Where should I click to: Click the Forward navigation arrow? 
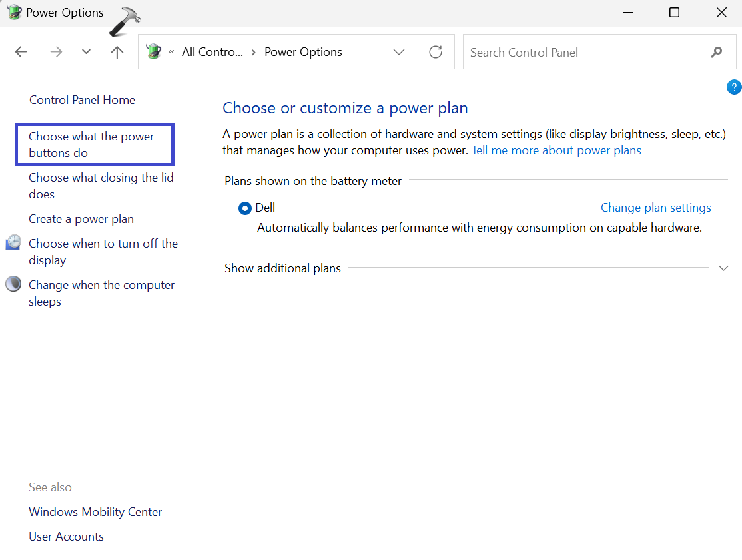[56, 52]
